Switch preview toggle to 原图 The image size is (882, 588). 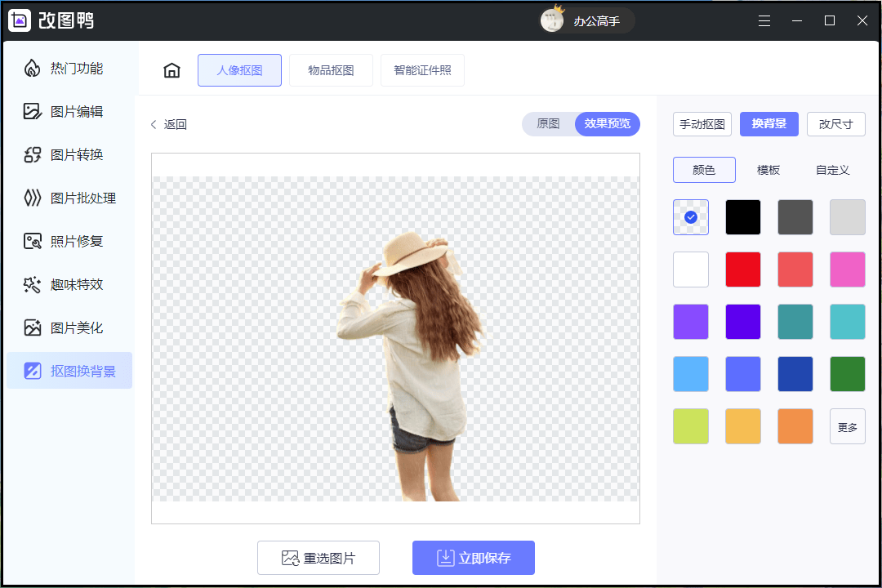click(x=548, y=124)
